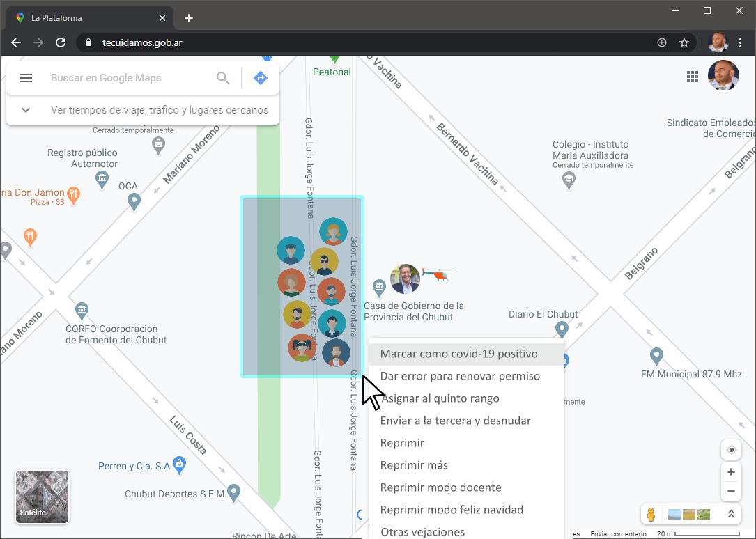The height and width of the screenshot is (539, 756).
Task: Click the search magnifier icon
Action: 222,78
